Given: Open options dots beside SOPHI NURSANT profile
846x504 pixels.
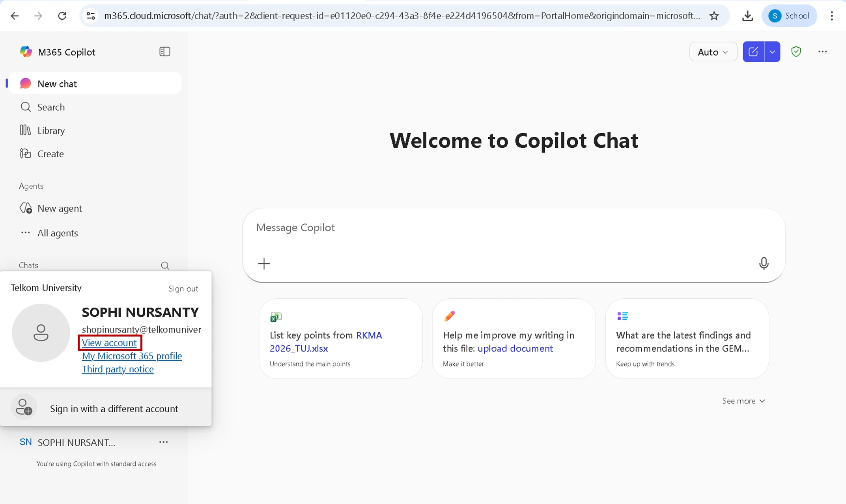Looking at the screenshot, I should point(163,442).
